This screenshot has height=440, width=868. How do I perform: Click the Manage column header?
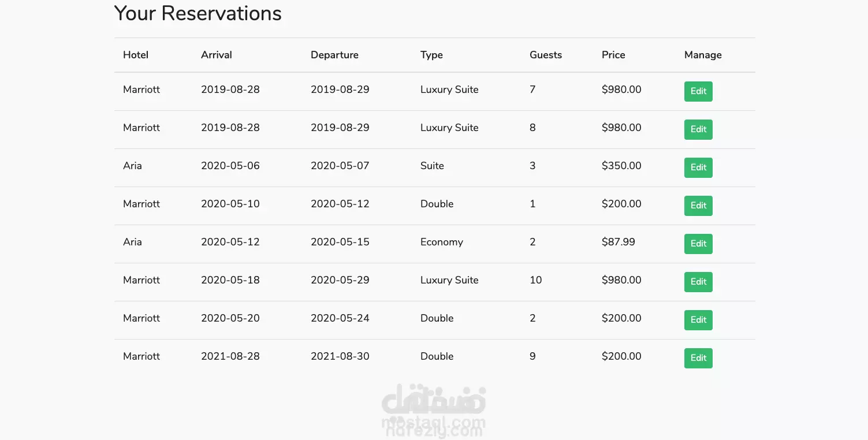703,55
